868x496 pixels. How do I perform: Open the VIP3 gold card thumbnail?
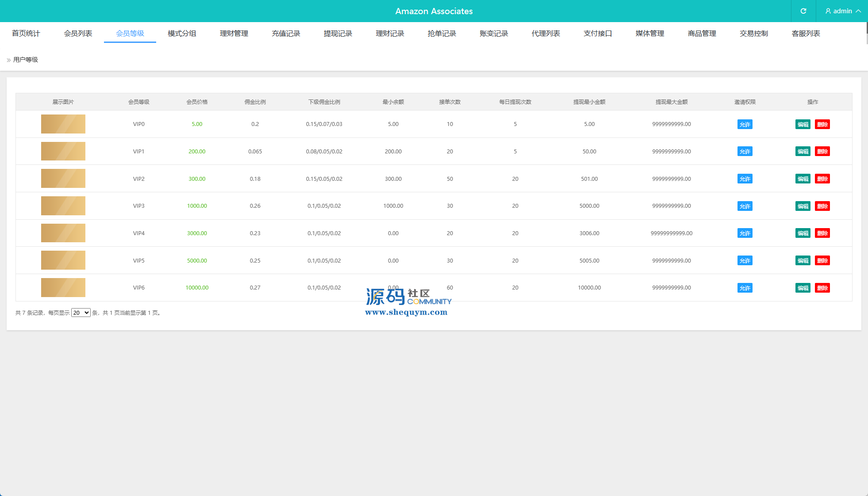click(63, 206)
